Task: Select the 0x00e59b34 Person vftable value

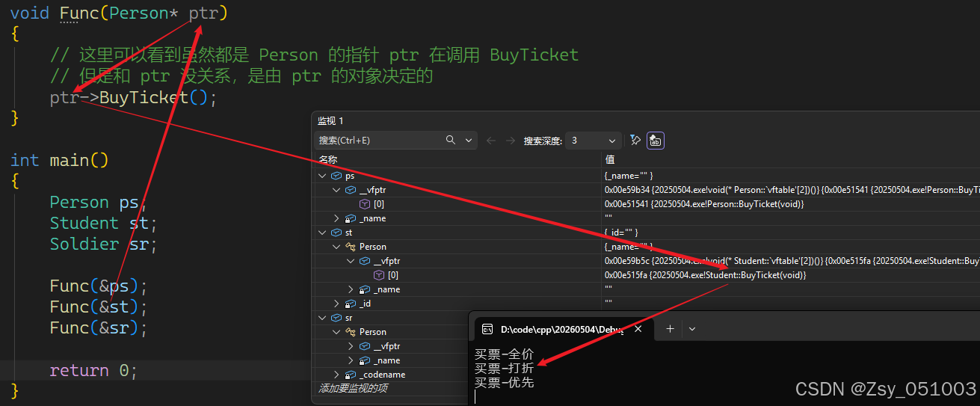Action: [x=792, y=190]
